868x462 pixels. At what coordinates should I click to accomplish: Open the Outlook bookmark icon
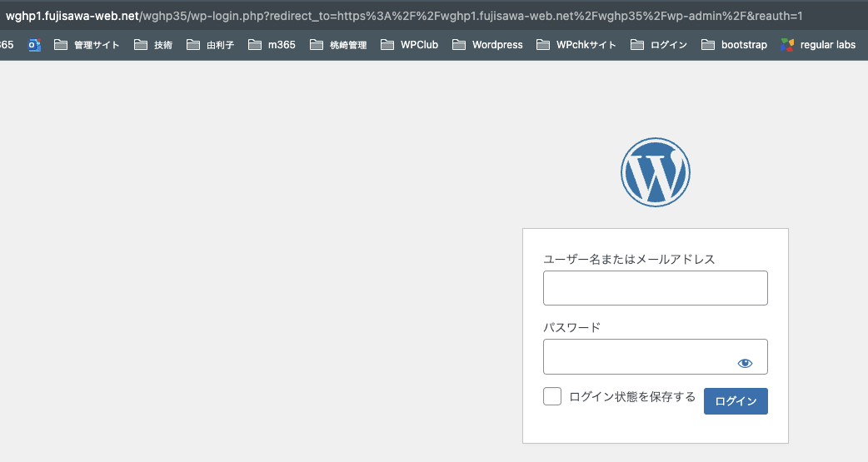point(34,45)
